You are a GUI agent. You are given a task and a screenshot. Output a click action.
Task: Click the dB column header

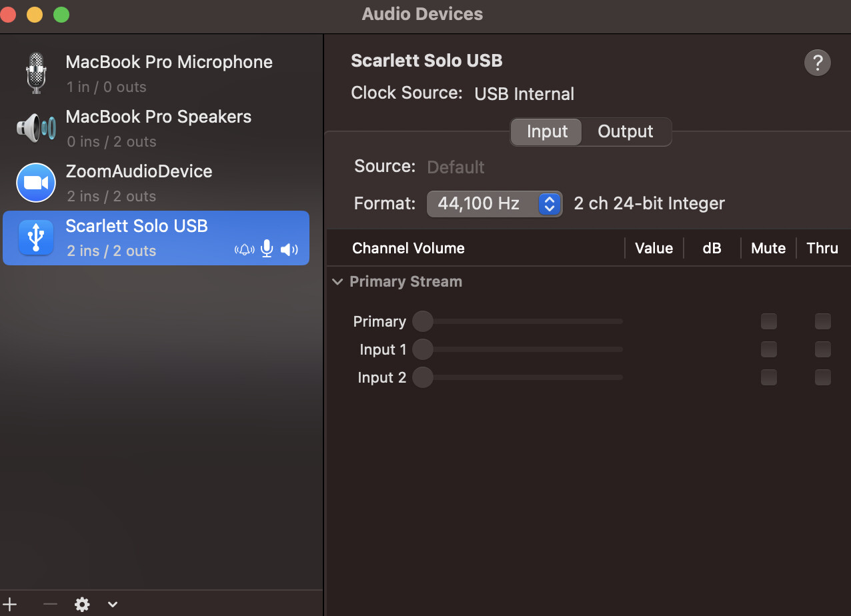coord(712,248)
